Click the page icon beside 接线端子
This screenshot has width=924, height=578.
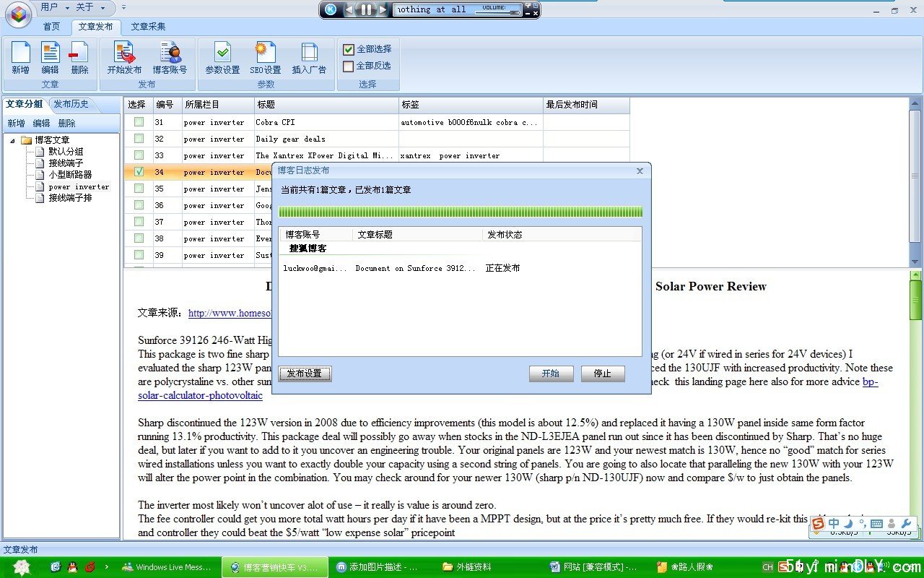[40, 163]
